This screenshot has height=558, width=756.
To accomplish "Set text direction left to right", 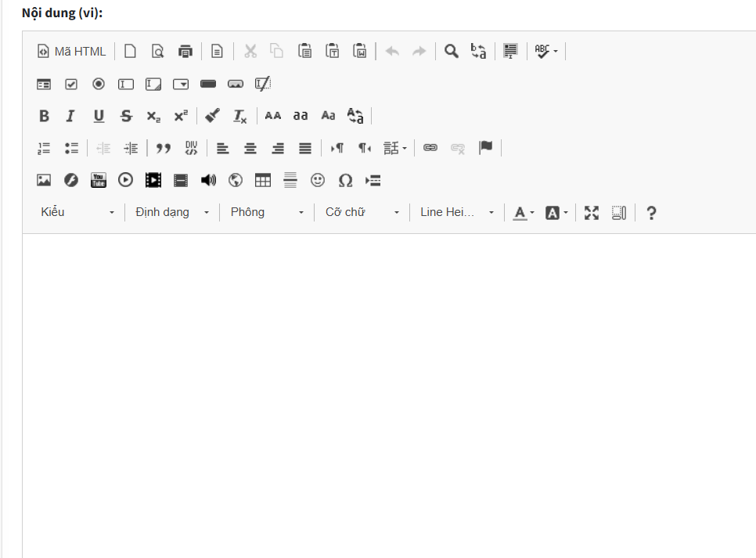I will (x=337, y=148).
